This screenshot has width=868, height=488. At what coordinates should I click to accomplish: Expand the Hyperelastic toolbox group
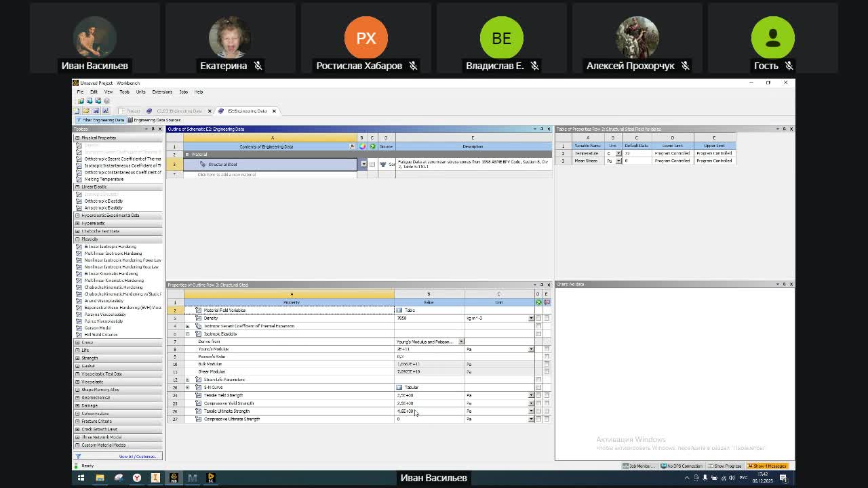pyautogui.click(x=77, y=223)
